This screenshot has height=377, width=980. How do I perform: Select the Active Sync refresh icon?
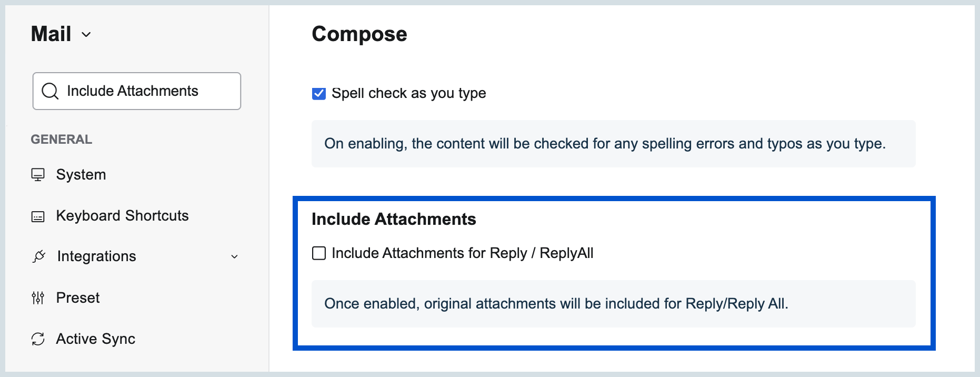[x=37, y=338]
